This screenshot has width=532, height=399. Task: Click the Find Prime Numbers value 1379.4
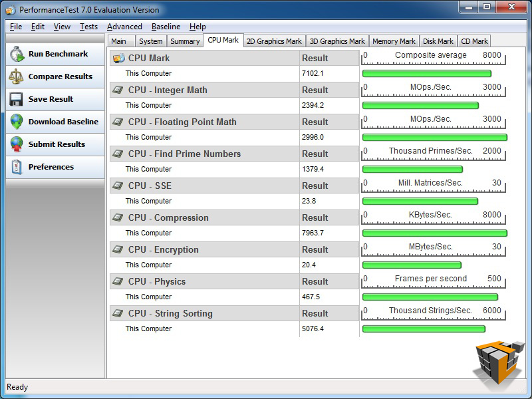[x=313, y=169]
